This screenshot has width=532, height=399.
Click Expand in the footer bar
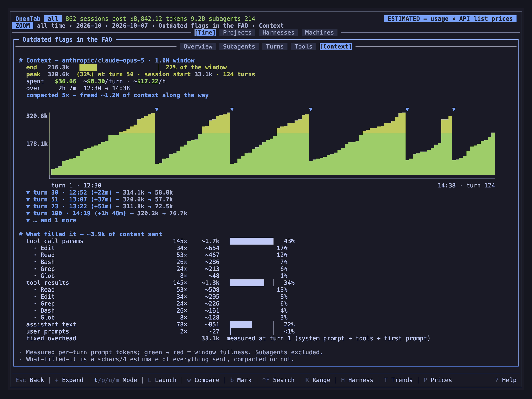click(x=69, y=380)
